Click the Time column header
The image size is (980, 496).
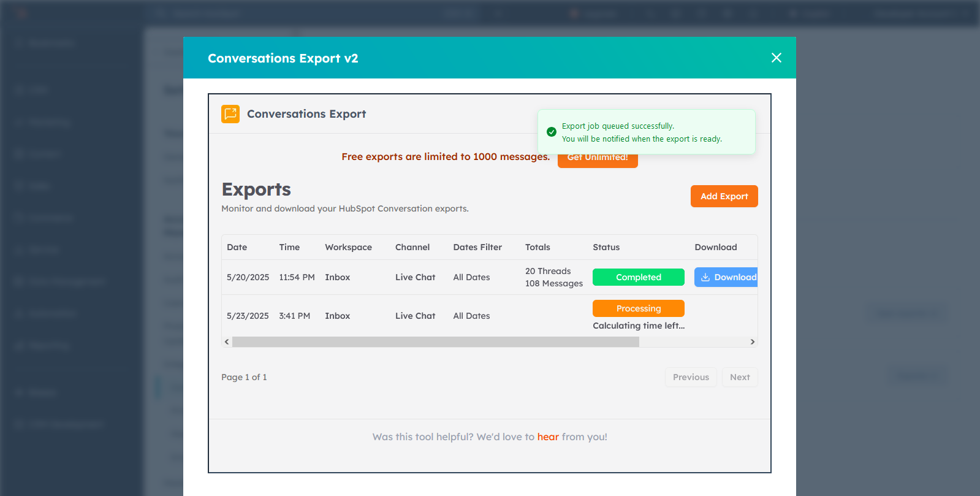(289, 247)
